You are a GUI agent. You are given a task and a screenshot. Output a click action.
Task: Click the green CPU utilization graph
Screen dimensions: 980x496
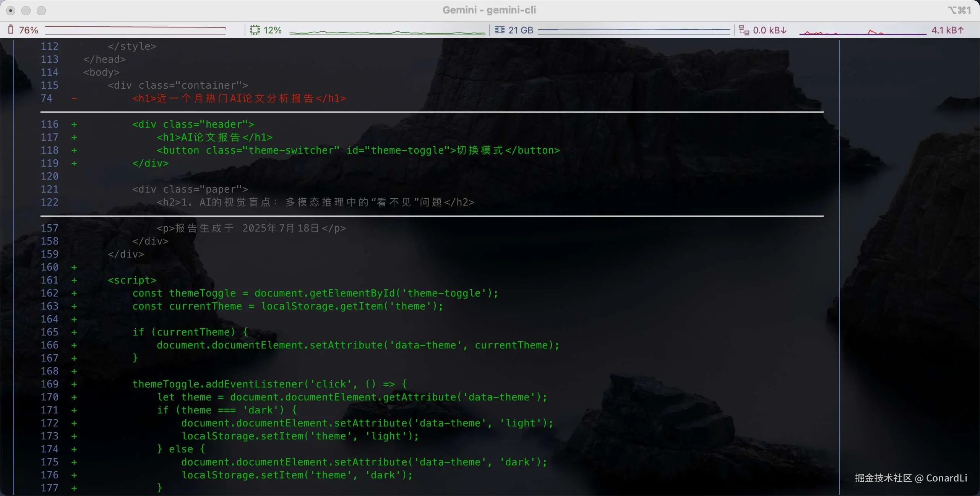(387, 33)
